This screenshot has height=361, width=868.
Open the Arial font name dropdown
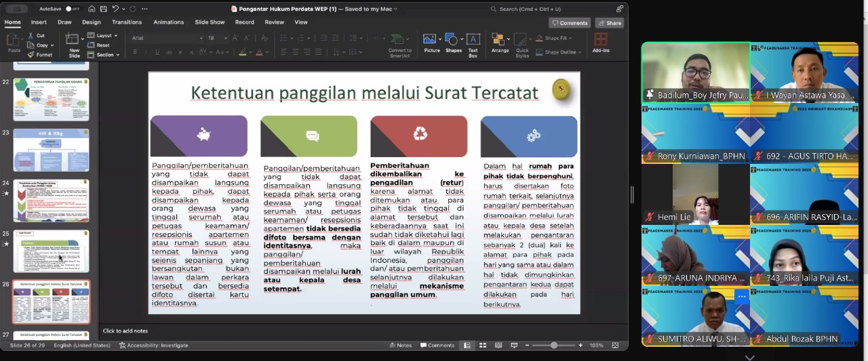[x=201, y=38]
